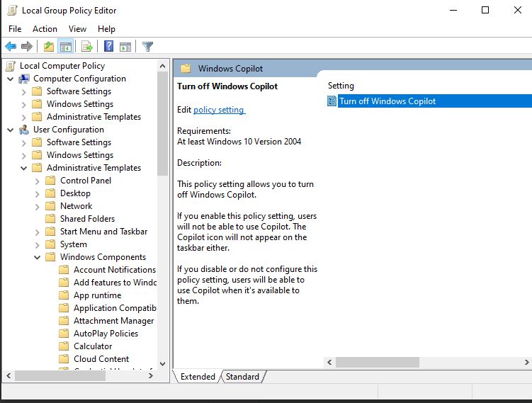Click settings list horizontal scrollbar thumb
The height and width of the screenshot is (403, 532).
click(378, 362)
